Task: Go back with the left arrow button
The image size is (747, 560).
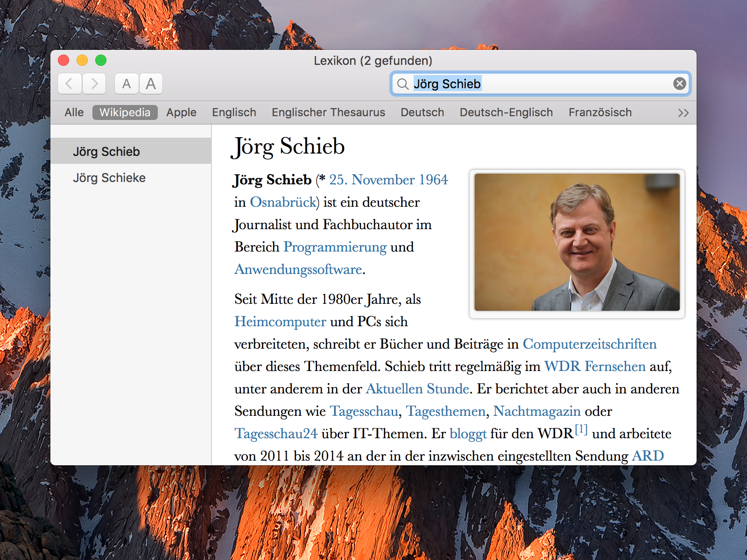Action: [70, 84]
